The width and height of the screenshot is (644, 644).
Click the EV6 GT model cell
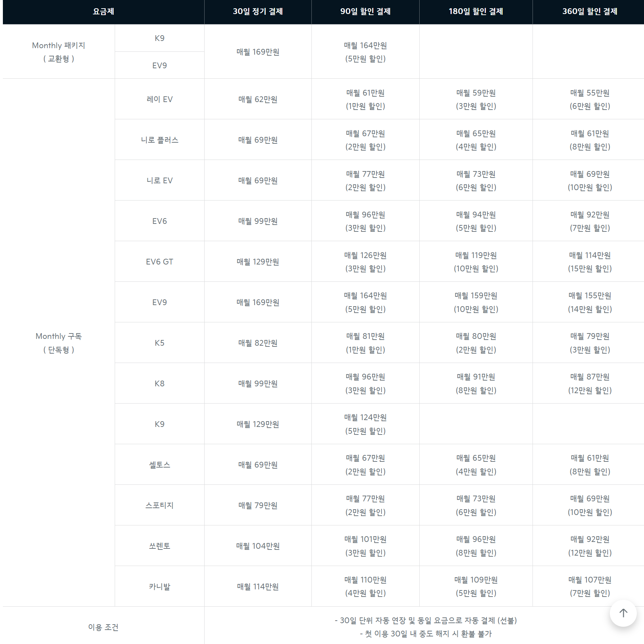pyautogui.click(x=160, y=262)
